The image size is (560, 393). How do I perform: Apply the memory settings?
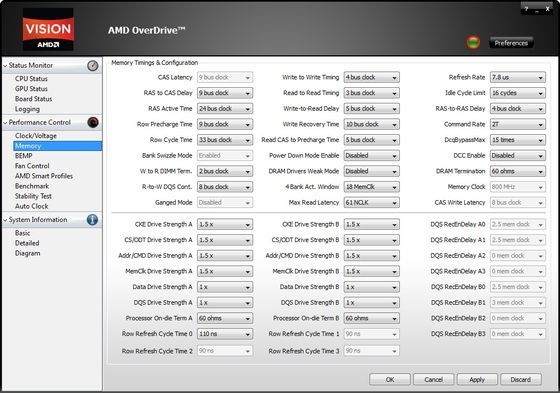pos(477,379)
